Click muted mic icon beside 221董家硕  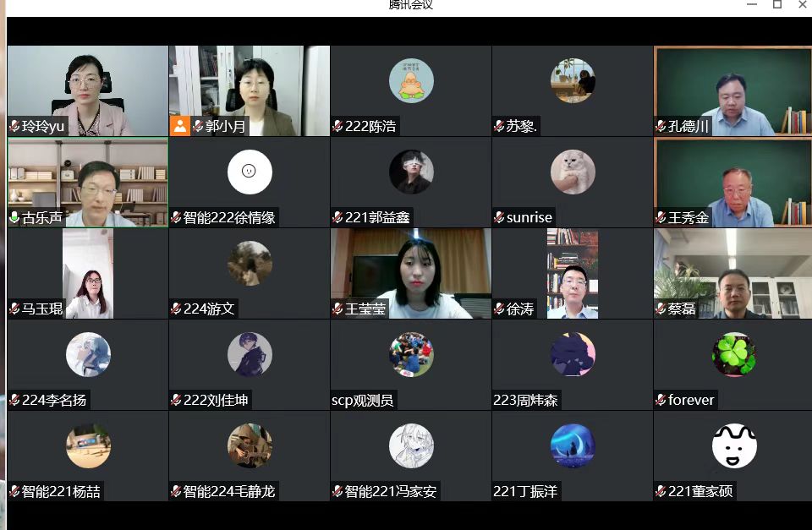pyautogui.click(x=661, y=491)
